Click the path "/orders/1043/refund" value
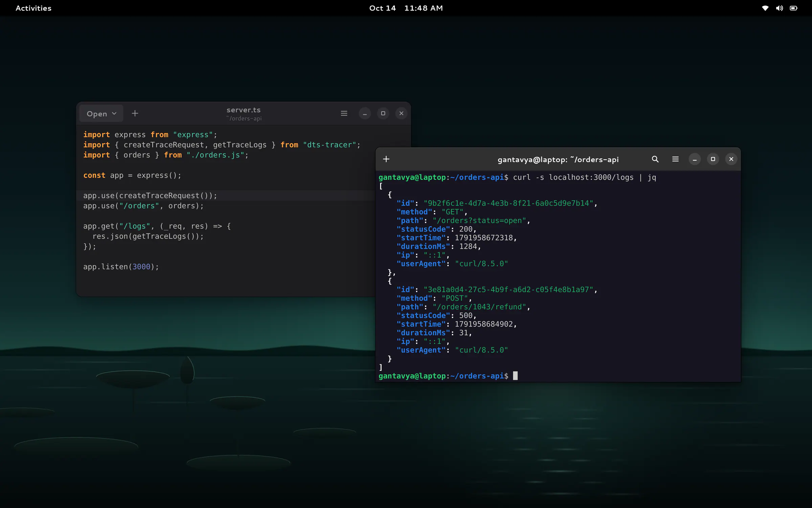Screen dimensions: 812x508 coord(479,307)
